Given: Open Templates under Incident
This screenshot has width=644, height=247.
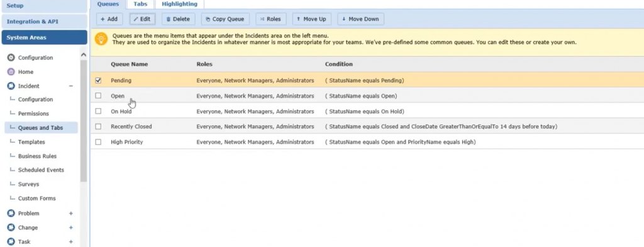Looking at the screenshot, I should (x=31, y=142).
